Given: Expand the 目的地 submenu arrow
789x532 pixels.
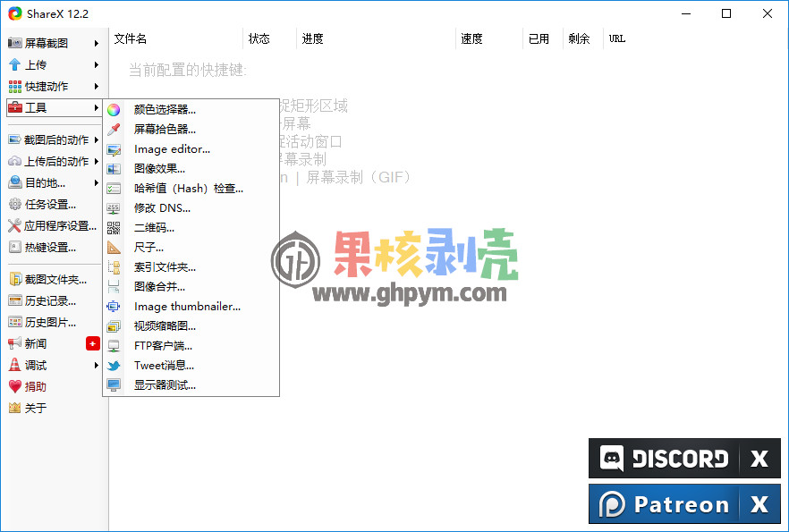Looking at the screenshot, I should point(96,183).
